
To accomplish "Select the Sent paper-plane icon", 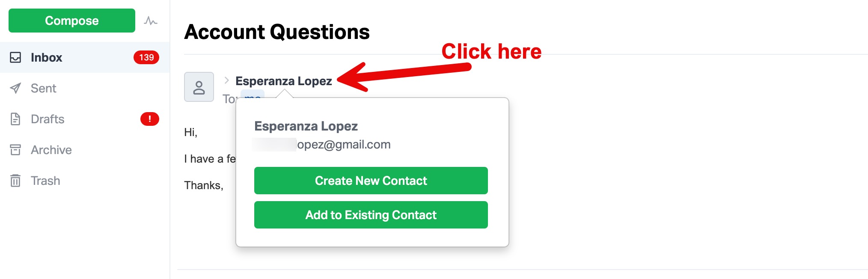I will pyautogui.click(x=16, y=88).
